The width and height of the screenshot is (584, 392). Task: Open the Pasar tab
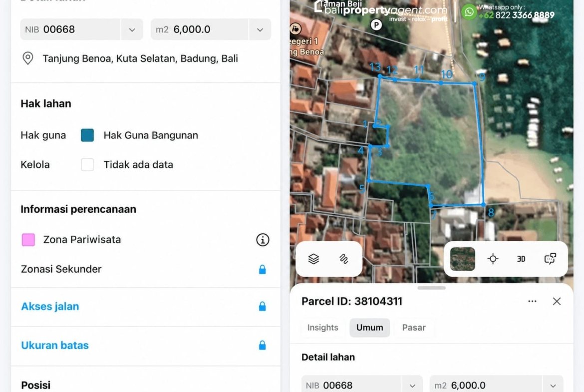click(414, 328)
